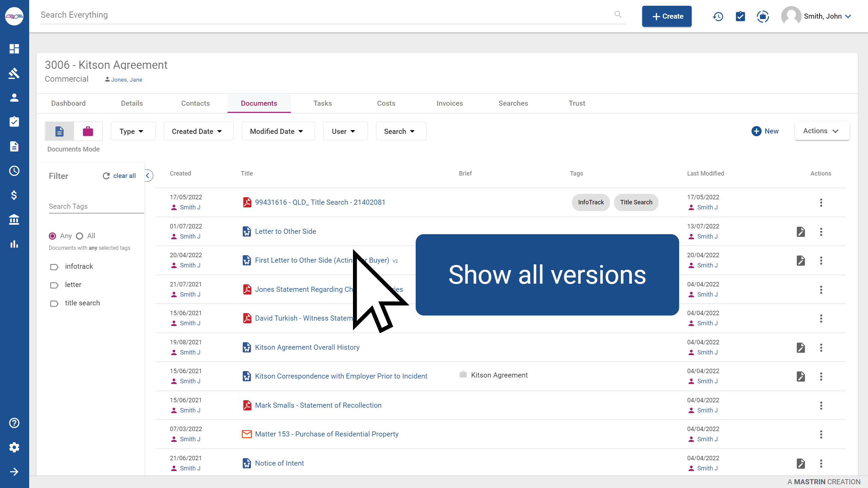Open the bank trust accounting icon
The width and height of the screenshot is (868, 488).
click(14, 220)
